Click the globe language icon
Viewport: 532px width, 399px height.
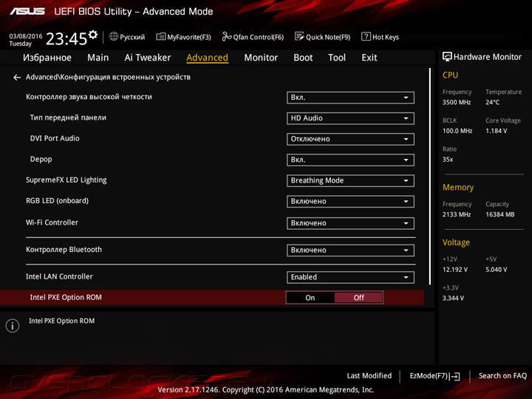pos(114,37)
